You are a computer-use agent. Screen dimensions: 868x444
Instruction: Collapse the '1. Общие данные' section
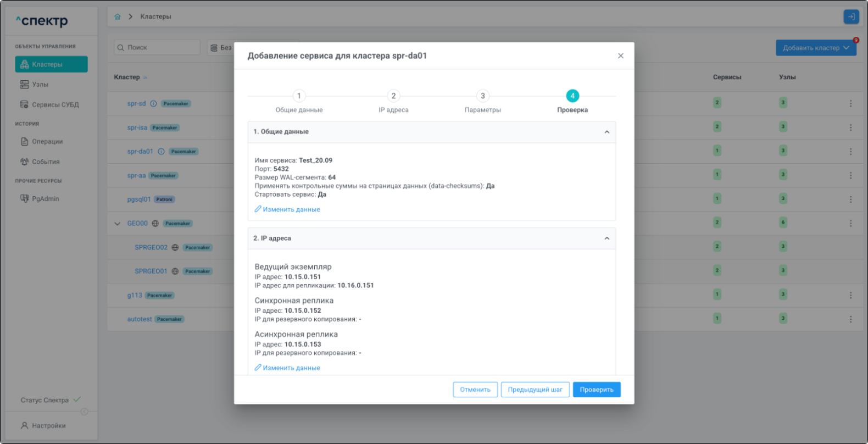pyautogui.click(x=607, y=132)
